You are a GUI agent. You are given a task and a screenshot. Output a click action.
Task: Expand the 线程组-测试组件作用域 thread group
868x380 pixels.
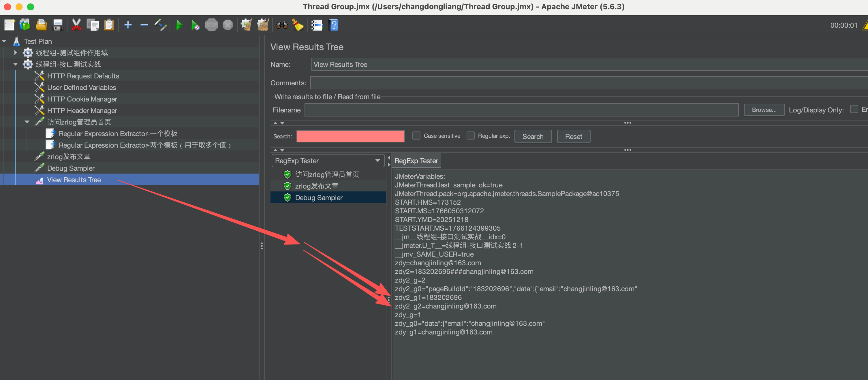(16, 52)
